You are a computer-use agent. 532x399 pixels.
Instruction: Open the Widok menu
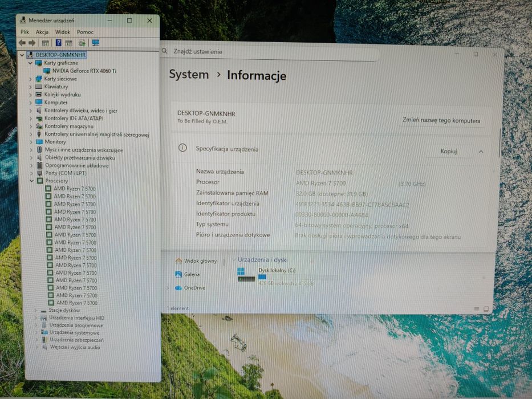[63, 32]
